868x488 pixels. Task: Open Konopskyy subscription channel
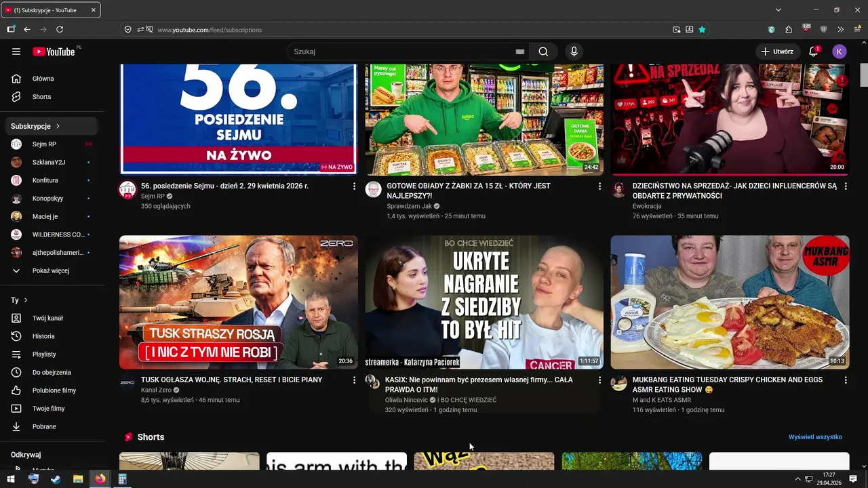click(x=52, y=199)
